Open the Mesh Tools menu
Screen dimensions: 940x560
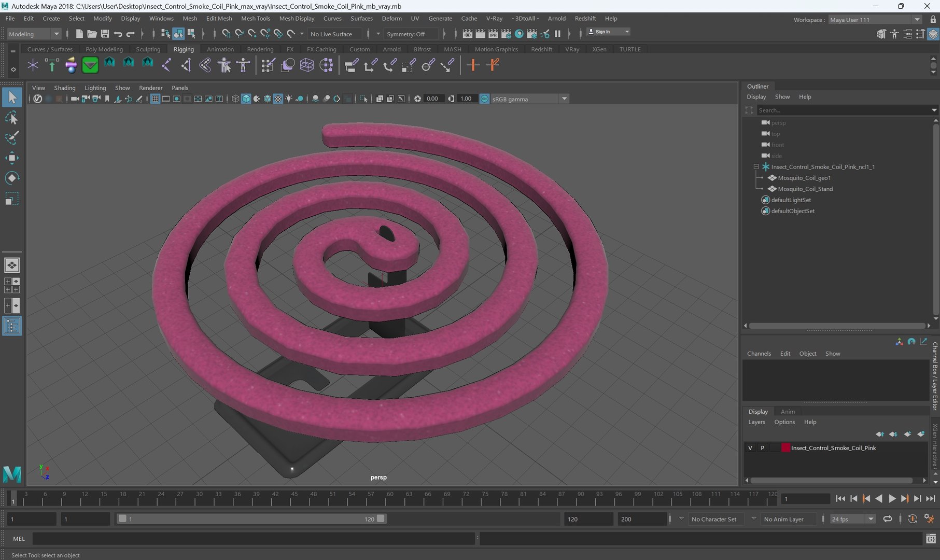(x=255, y=19)
